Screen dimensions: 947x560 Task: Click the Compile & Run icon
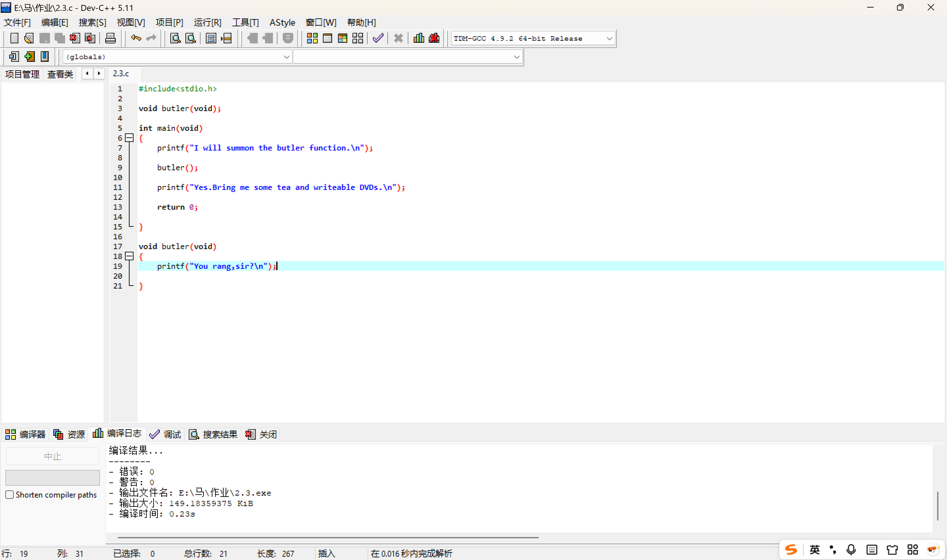[x=342, y=38]
